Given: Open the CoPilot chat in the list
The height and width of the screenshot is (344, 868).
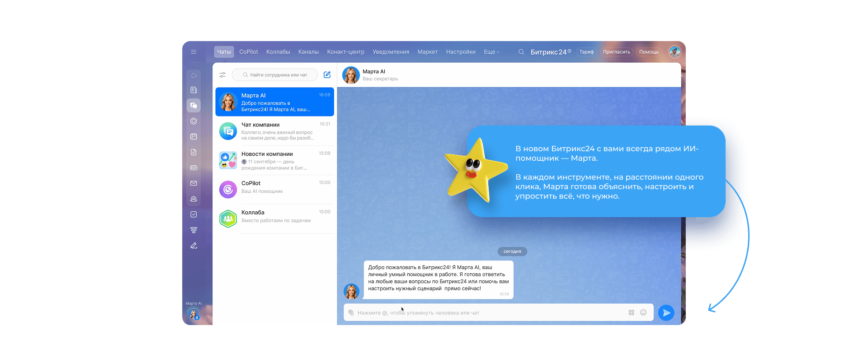Looking at the screenshot, I should coord(275,190).
